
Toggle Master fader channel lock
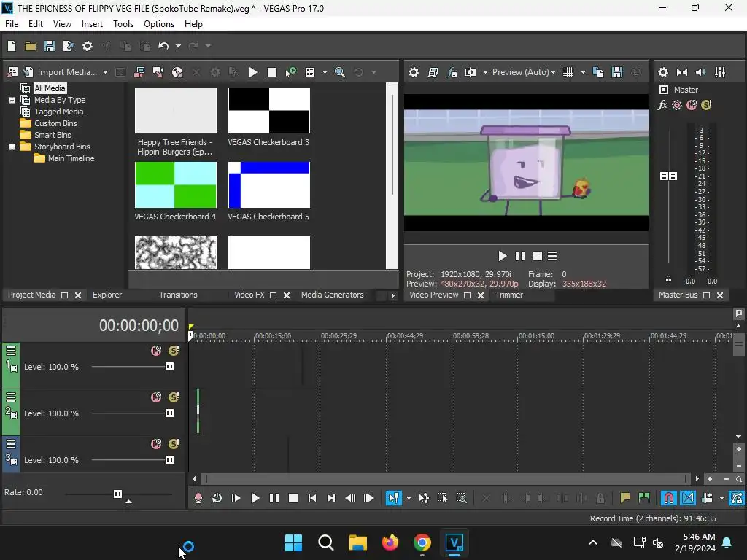[x=668, y=279]
